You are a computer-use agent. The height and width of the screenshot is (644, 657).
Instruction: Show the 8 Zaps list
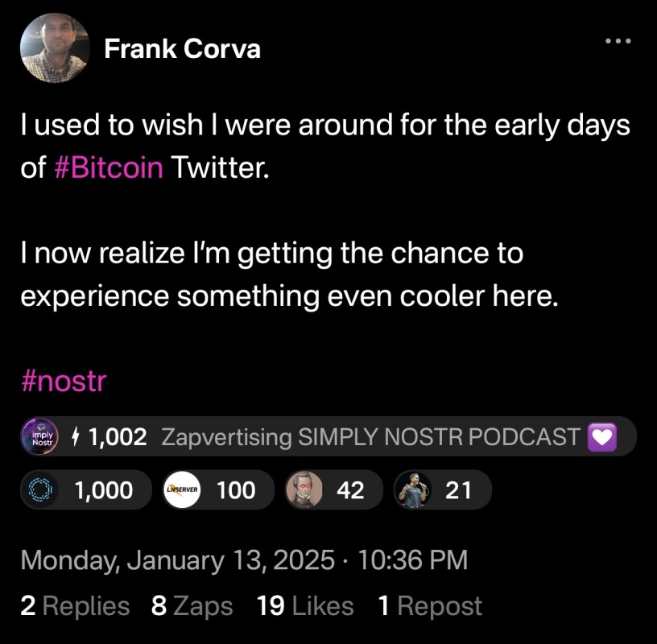(192, 606)
